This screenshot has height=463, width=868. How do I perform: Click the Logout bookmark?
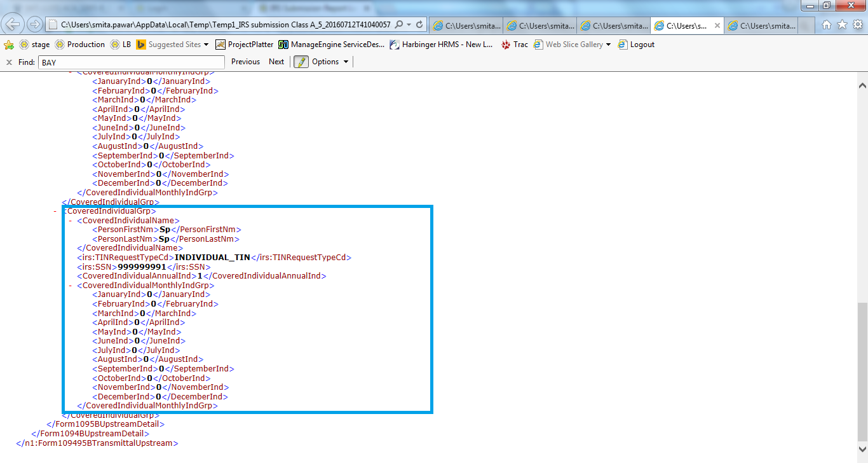[x=635, y=45]
